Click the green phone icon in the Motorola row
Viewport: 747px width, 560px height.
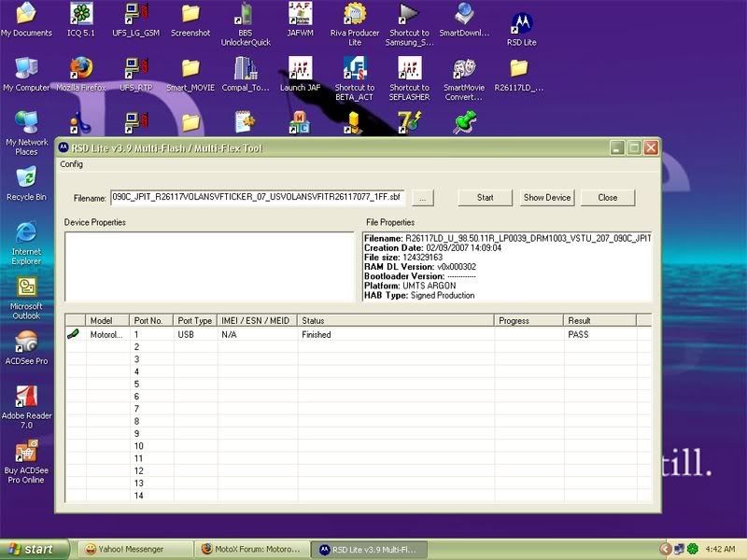[73, 334]
